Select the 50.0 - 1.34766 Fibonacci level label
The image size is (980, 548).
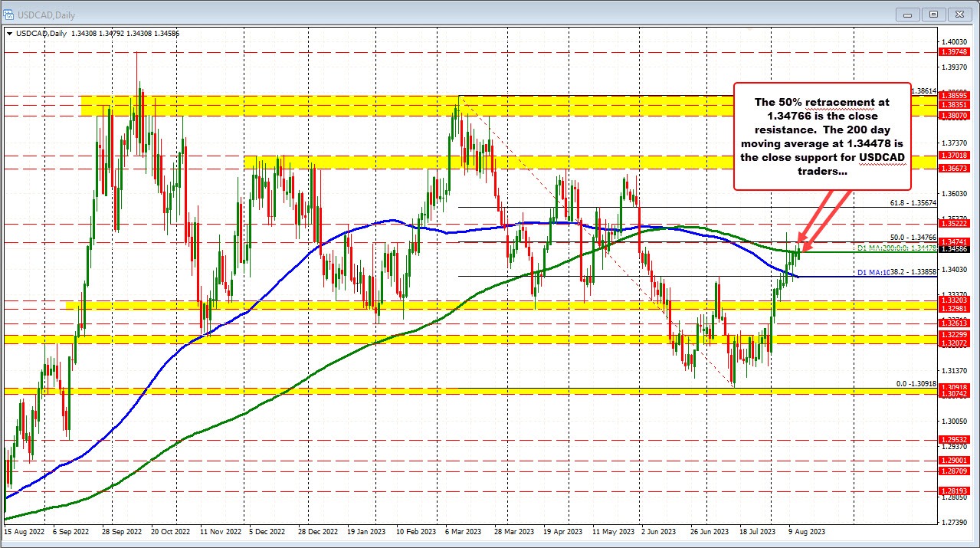(x=912, y=238)
